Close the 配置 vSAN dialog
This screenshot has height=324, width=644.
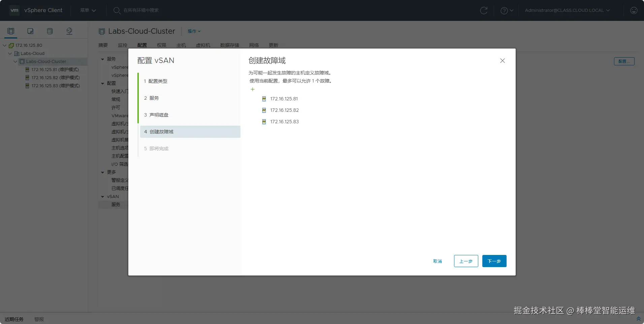tap(503, 61)
